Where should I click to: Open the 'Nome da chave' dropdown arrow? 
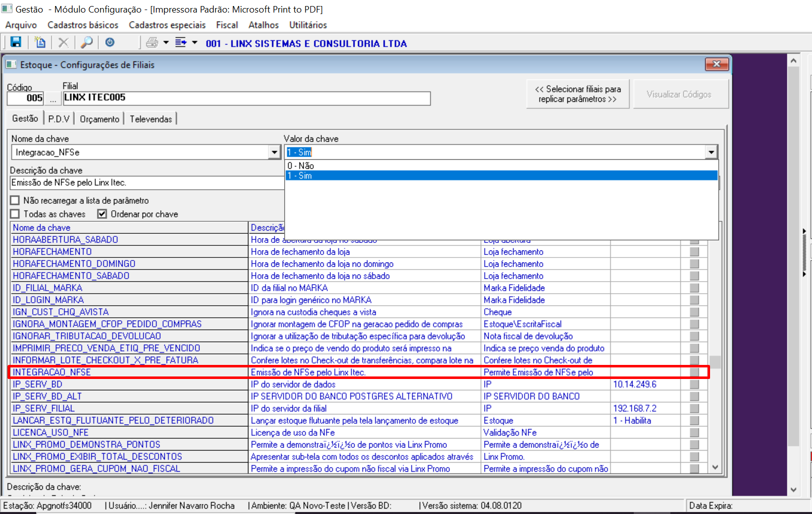pyautogui.click(x=274, y=152)
